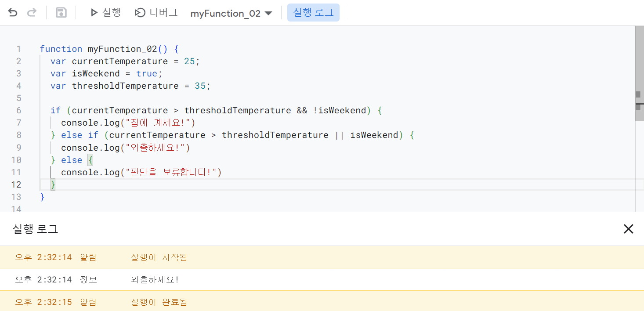This screenshot has height=311, width=644.
Task: Click the redo arrow icon
Action: pos(32,13)
